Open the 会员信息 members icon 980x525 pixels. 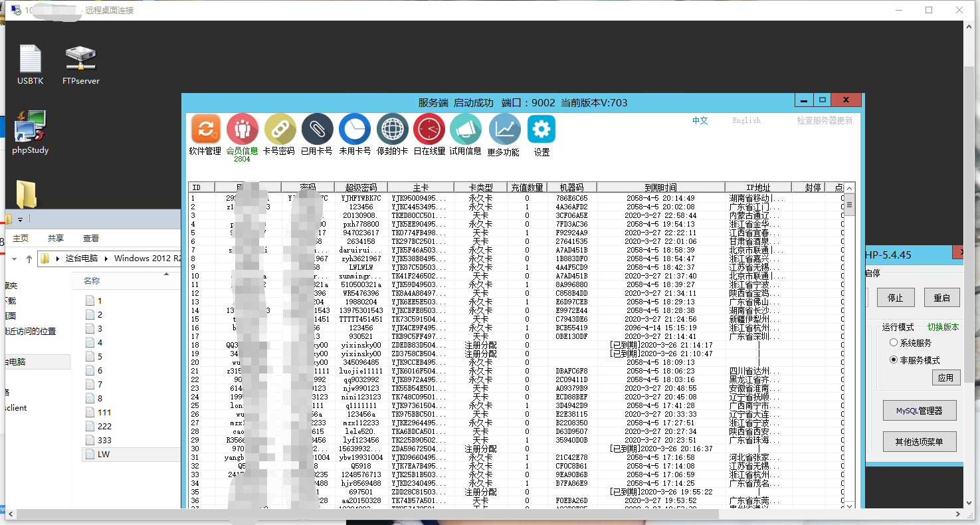243,129
